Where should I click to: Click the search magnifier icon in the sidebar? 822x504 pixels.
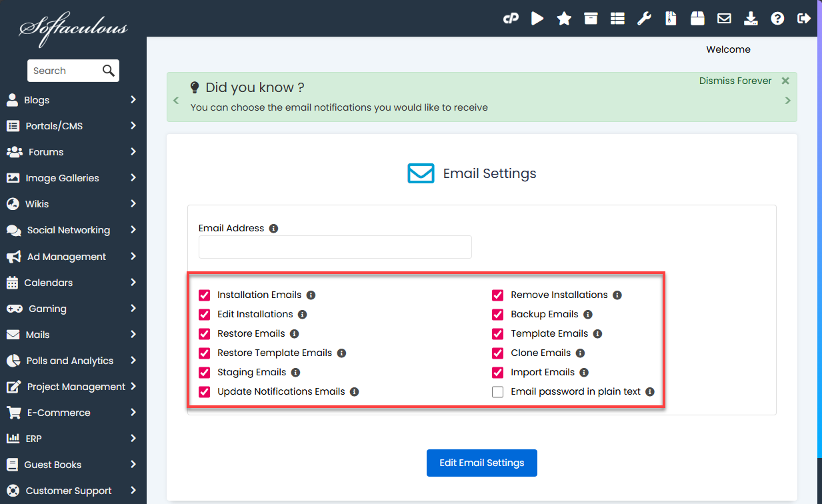[x=109, y=70]
